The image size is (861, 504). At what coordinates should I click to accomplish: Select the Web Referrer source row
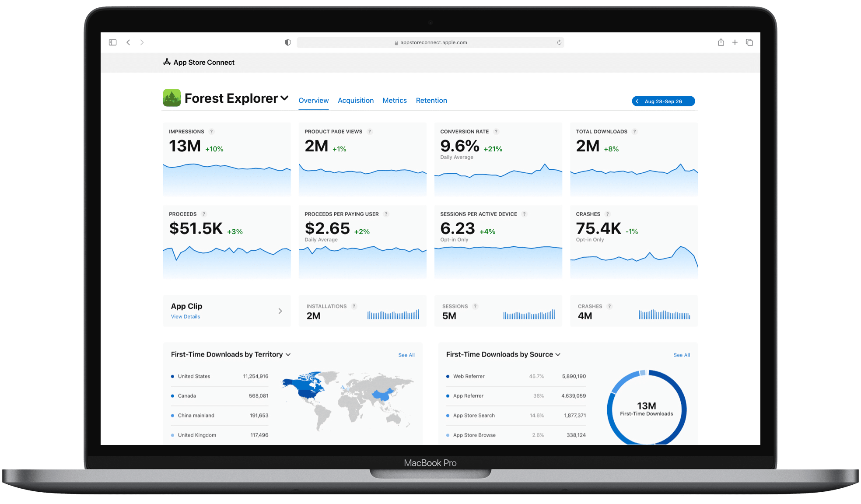pyautogui.click(x=516, y=376)
